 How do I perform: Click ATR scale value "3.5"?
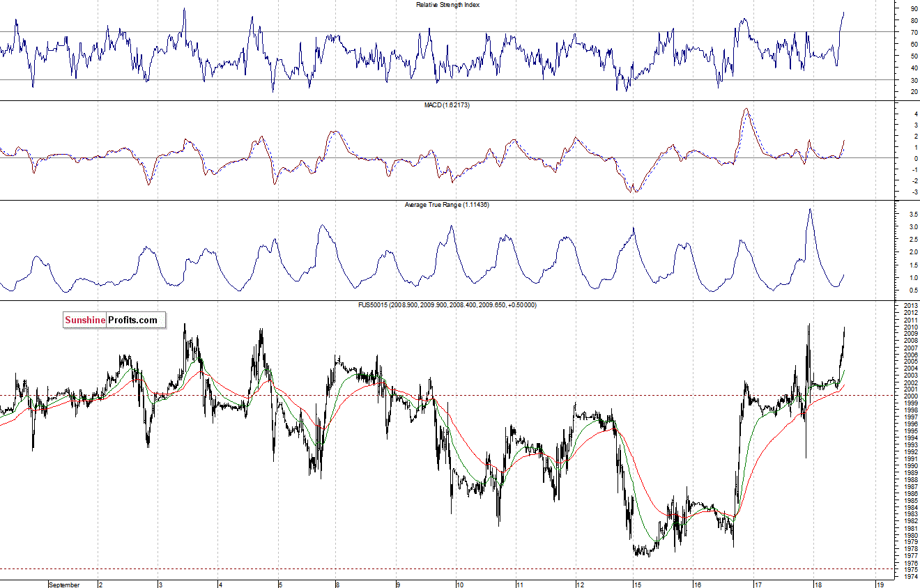[x=912, y=214]
